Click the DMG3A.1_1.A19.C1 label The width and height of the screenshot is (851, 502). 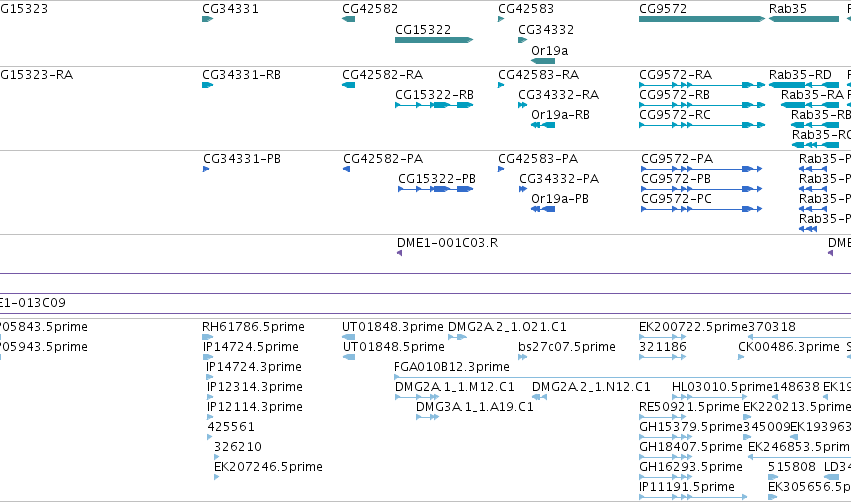tap(475, 408)
